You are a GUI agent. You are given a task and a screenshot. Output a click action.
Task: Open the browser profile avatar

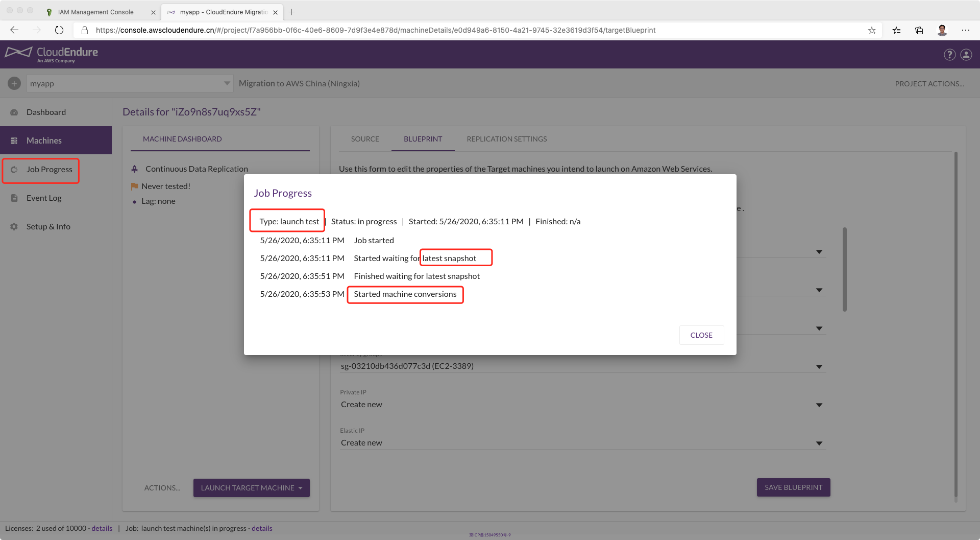[x=942, y=30]
